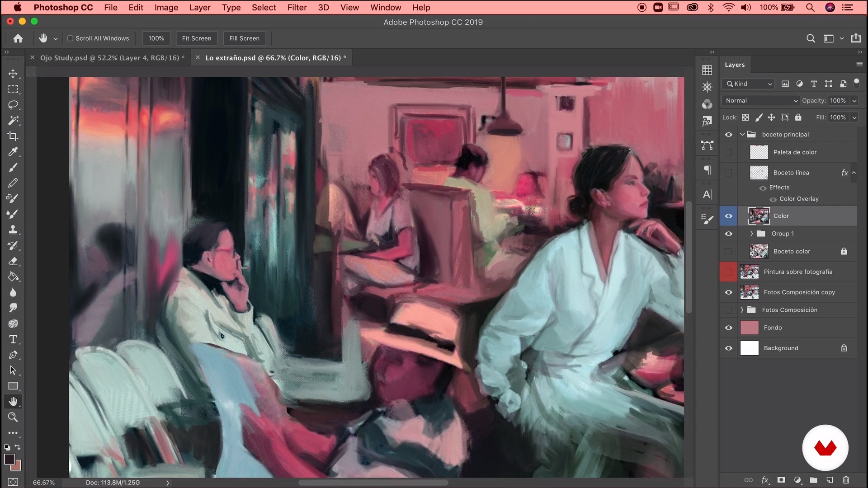
Task: Click the Delete layer trash icon
Action: click(x=846, y=480)
